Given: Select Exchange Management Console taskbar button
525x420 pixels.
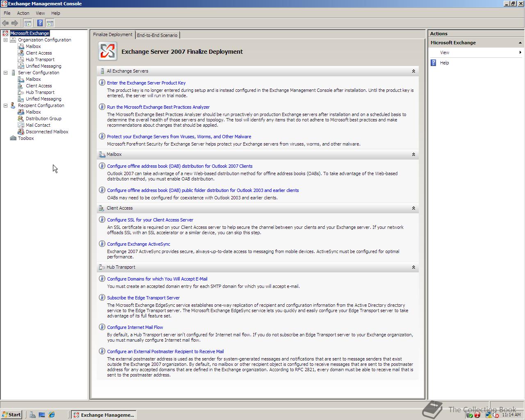Looking at the screenshot, I should pyautogui.click(x=104, y=415).
